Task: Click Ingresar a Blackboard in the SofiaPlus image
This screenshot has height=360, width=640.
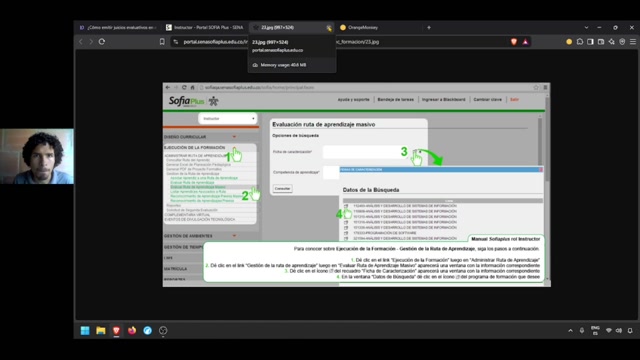Action: click(x=444, y=100)
